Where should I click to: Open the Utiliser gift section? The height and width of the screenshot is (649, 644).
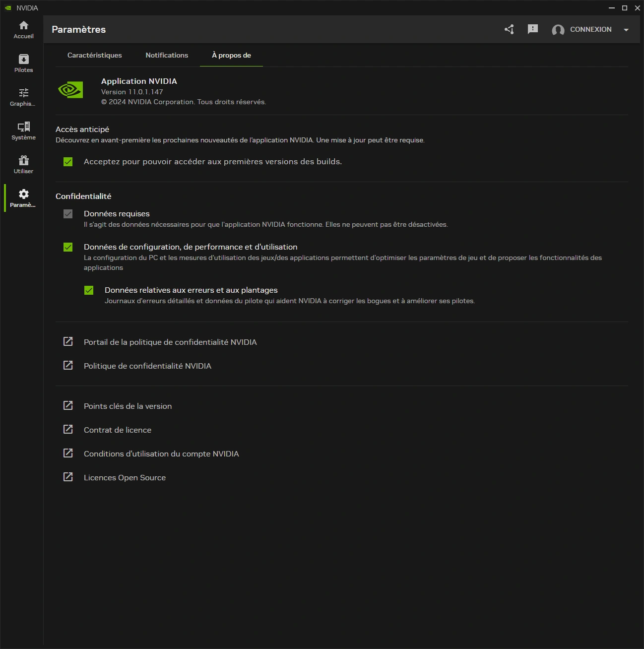(x=23, y=165)
